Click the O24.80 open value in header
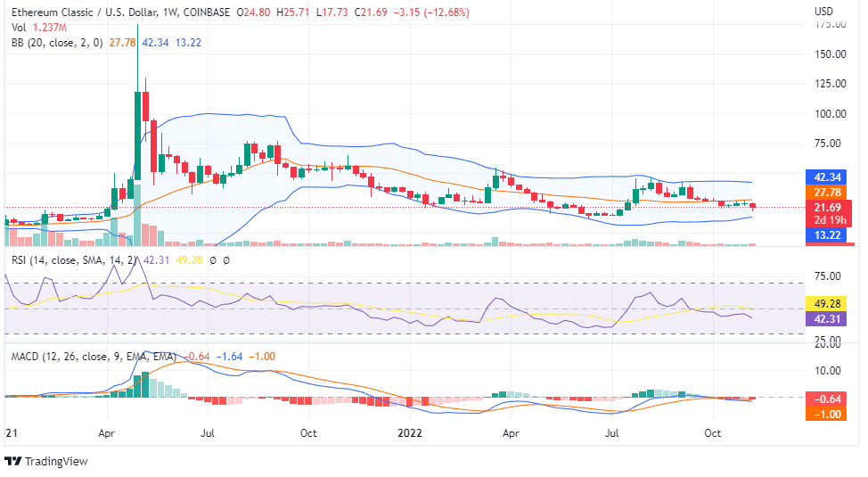The height and width of the screenshot is (477, 868). 253,12
